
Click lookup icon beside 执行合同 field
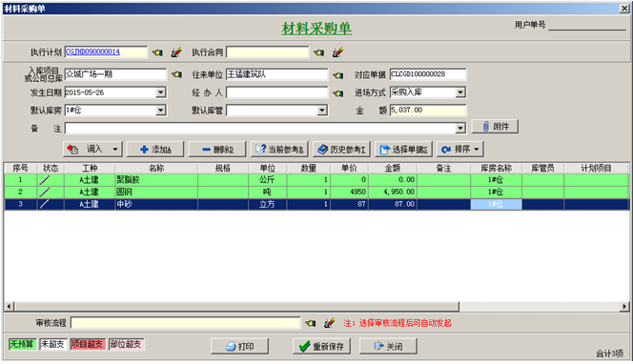319,52
